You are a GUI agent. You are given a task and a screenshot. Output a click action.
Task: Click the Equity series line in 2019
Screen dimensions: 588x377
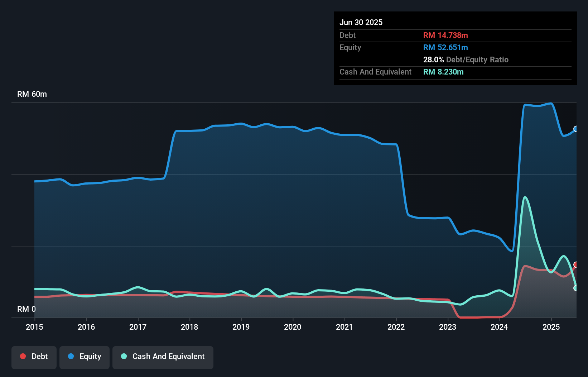[241, 124]
